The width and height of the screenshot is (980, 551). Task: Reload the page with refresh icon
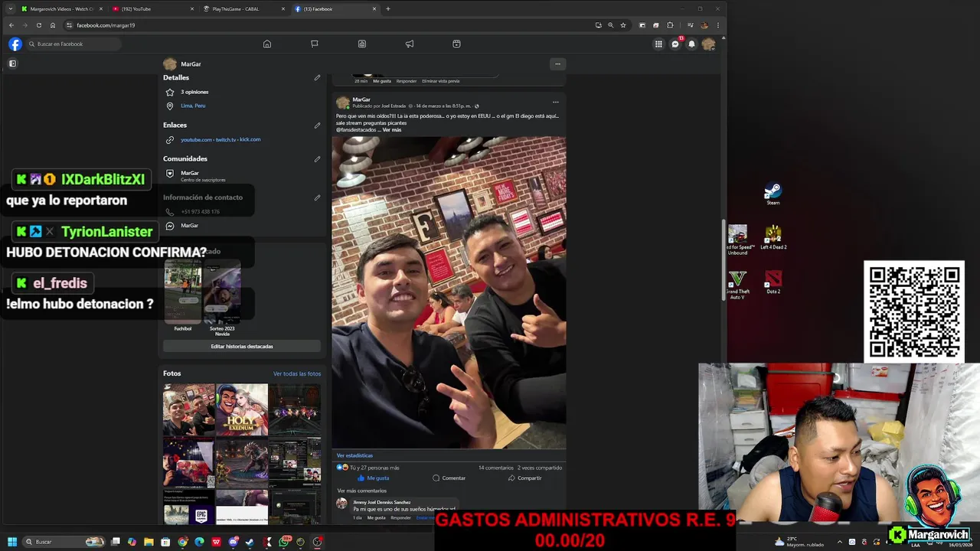pyautogui.click(x=39, y=25)
